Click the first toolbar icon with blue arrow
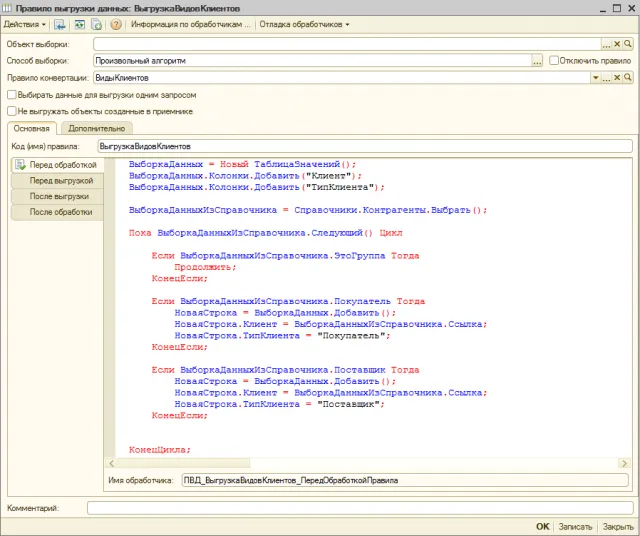This screenshot has width=640, height=536. coord(60,24)
